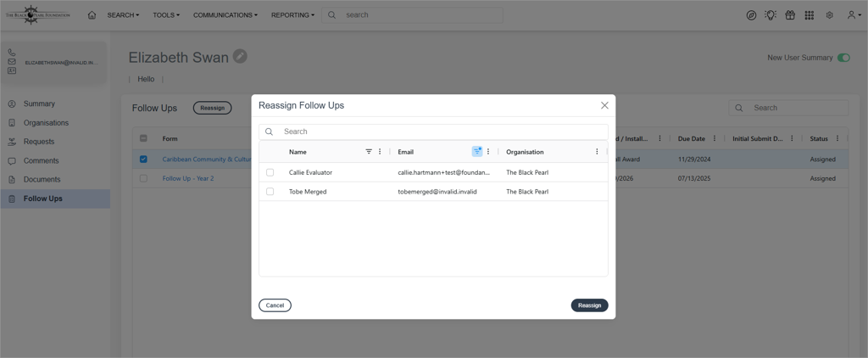Open the user profile menu
Viewport: 868px width, 358px height.
854,15
